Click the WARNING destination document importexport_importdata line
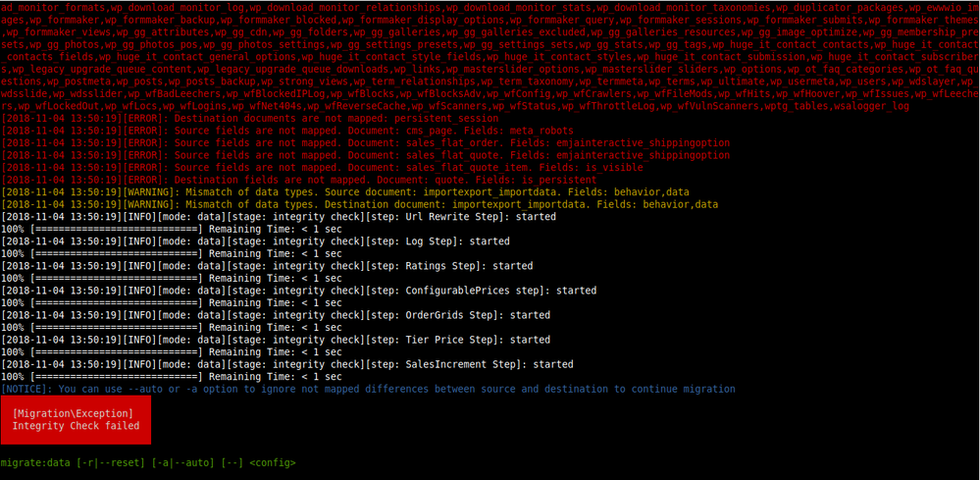Image resolution: width=980 pixels, height=480 pixels. (359, 204)
